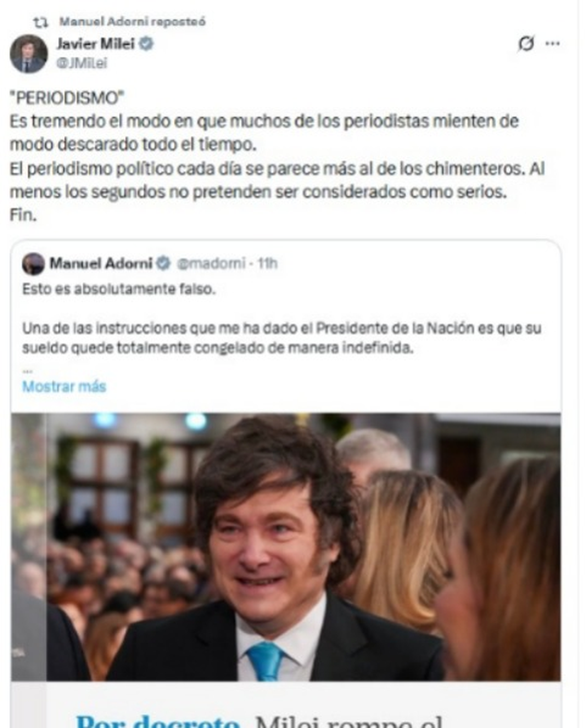
Task: Click the repost arrows icon above the tweet
Action: (x=41, y=22)
